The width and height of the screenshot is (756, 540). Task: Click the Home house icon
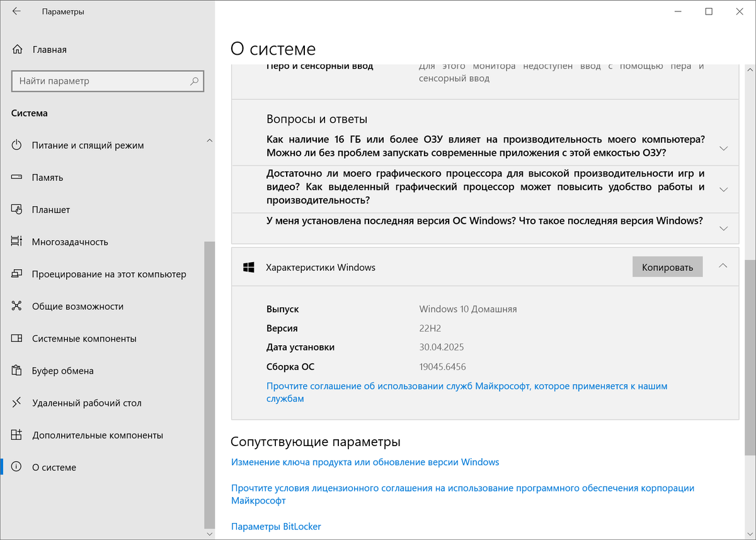pyautogui.click(x=17, y=49)
